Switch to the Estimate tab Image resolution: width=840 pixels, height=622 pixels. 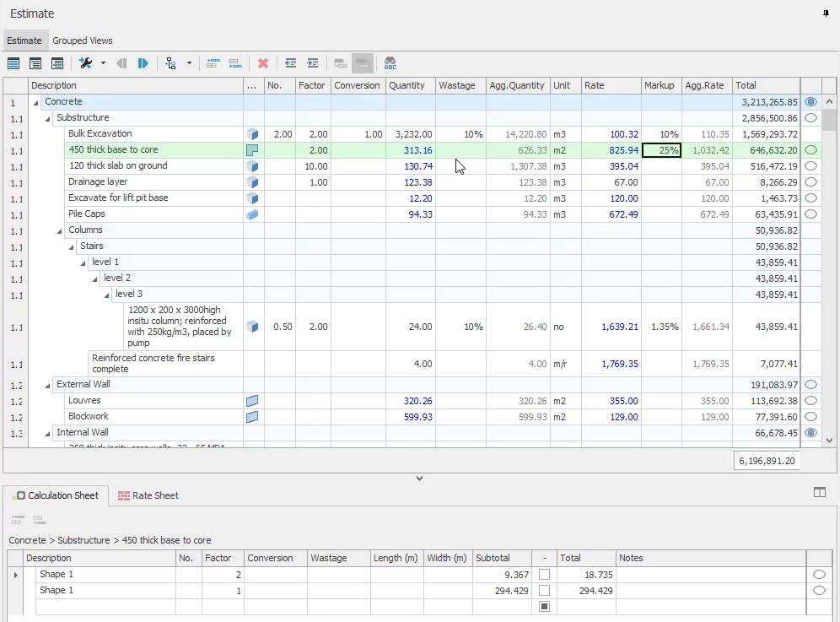(24, 41)
